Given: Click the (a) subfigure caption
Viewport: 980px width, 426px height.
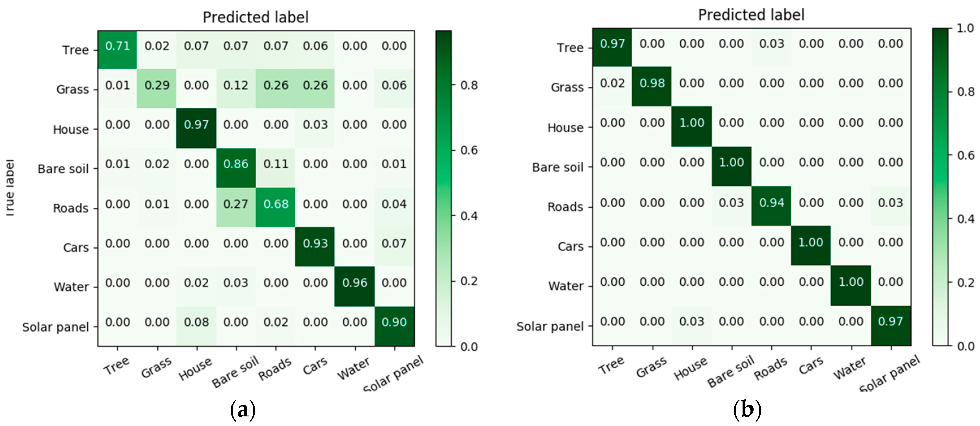Looking at the screenshot, I should [x=243, y=410].
